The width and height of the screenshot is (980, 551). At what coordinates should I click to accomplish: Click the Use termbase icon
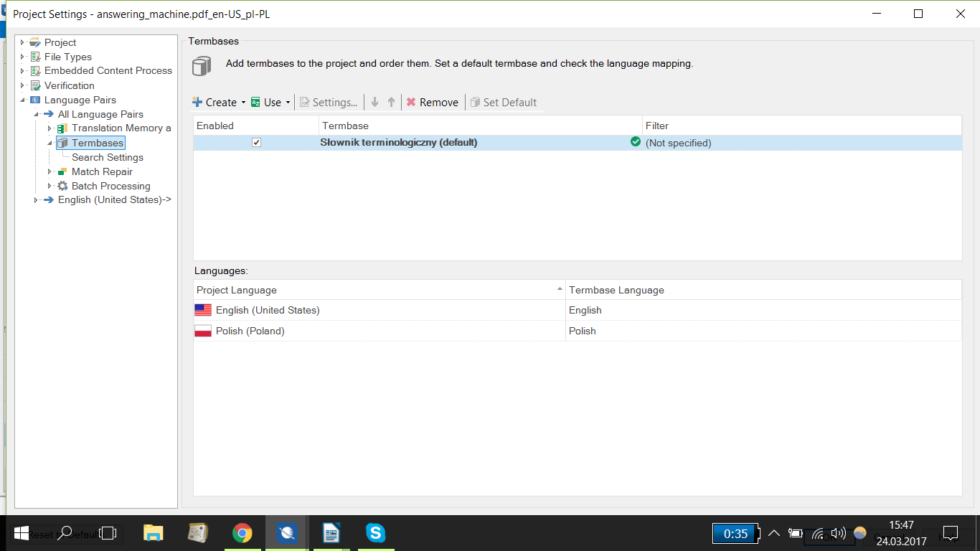(255, 103)
